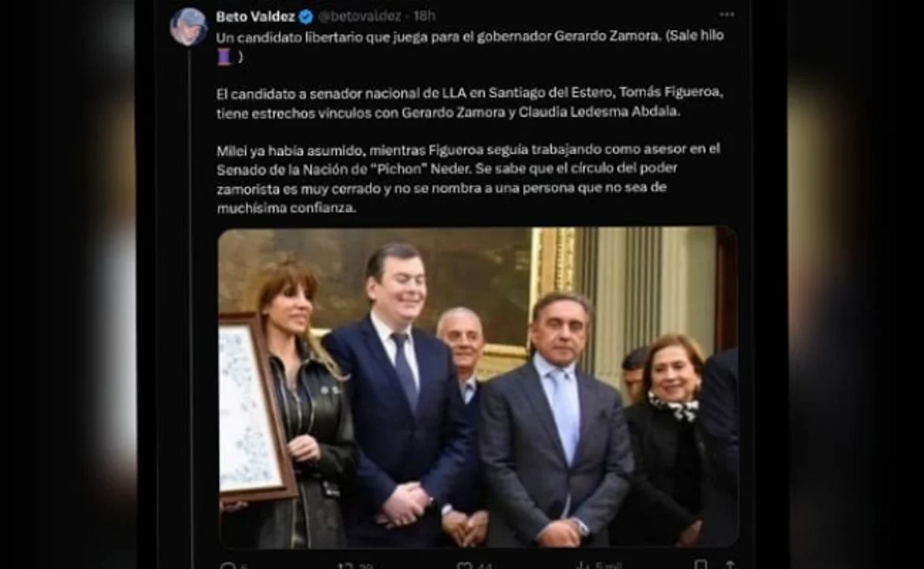924x569 pixels.
Task: Open the attached photo of the officials
Action: [478, 387]
